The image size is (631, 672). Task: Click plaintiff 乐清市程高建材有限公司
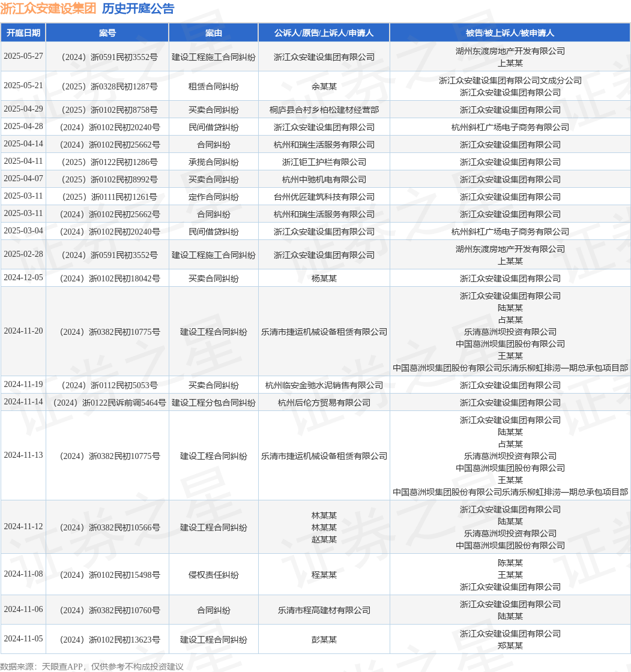click(324, 610)
